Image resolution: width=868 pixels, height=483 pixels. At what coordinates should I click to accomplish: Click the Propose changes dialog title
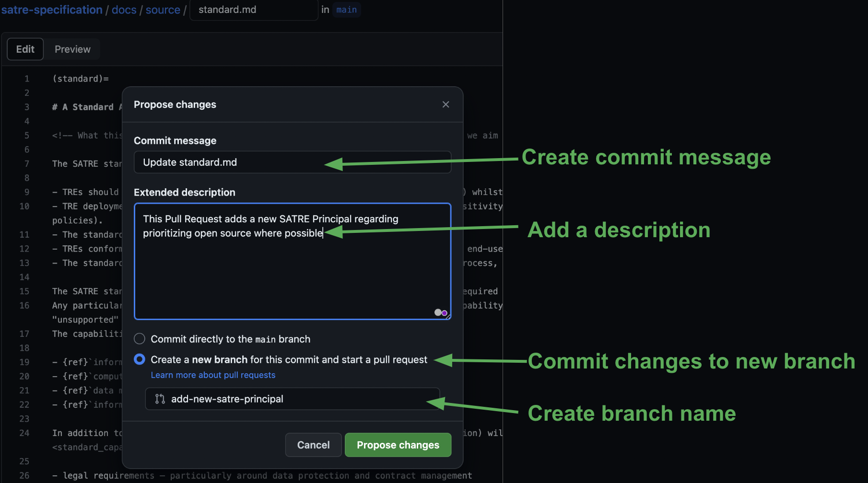point(175,104)
